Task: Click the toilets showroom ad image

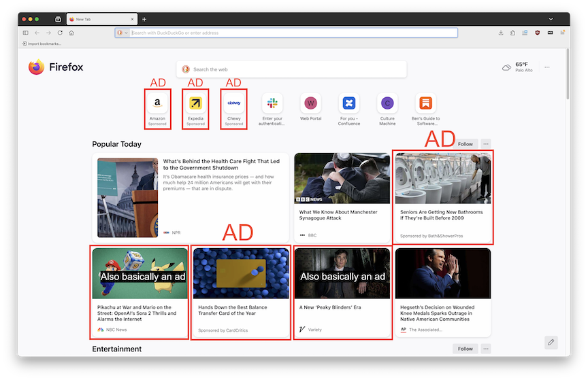Action: pos(443,178)
